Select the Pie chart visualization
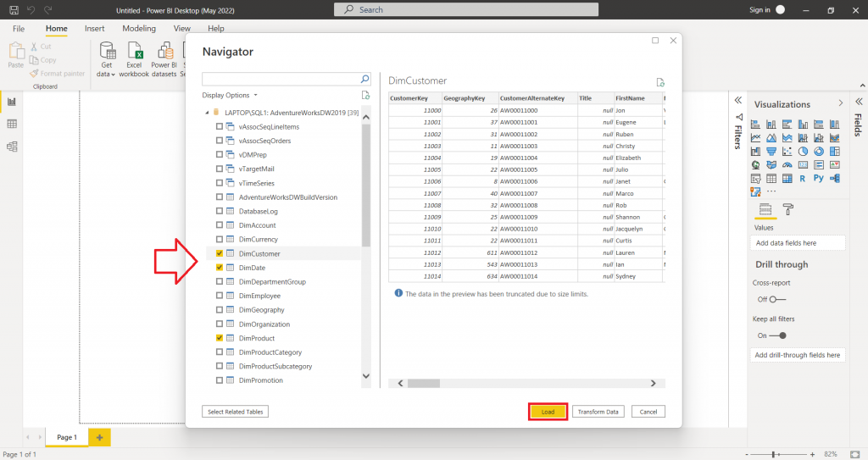868x460 pixels. 803,151
